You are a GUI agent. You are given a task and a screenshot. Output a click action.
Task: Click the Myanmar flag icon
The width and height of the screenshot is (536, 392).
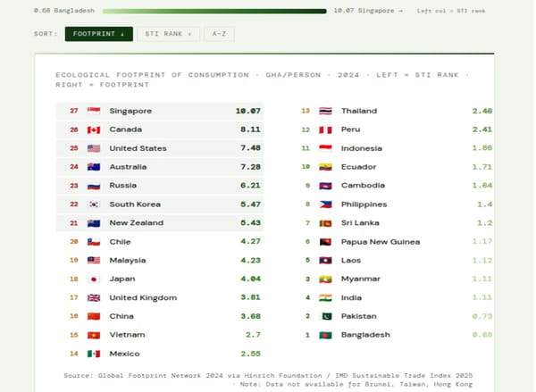tap(325, 279)
